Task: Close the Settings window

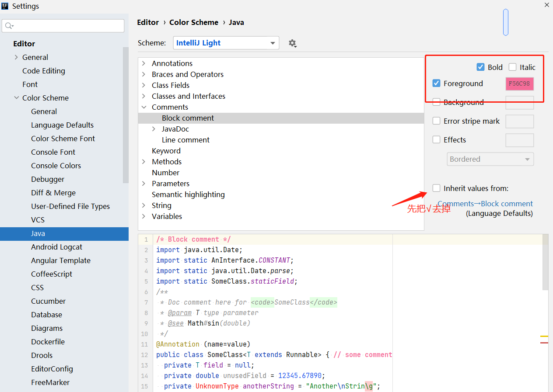Action: (x=547, y=5)
